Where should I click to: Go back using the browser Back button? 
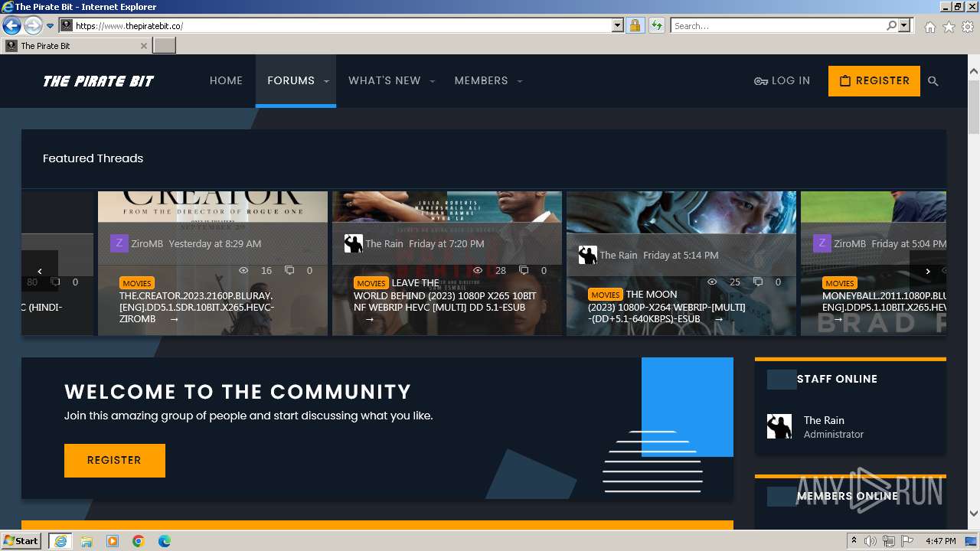coord(11,25)
